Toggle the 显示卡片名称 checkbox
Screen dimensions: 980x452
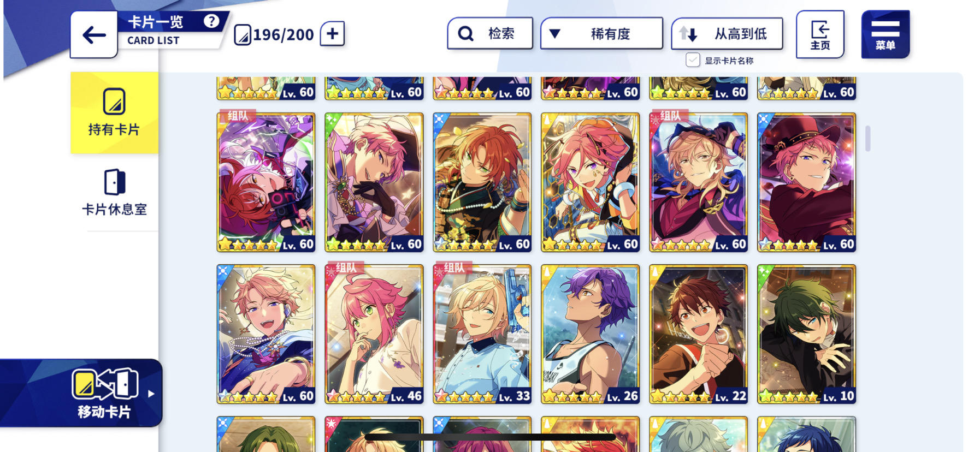(x=693, y=60)
